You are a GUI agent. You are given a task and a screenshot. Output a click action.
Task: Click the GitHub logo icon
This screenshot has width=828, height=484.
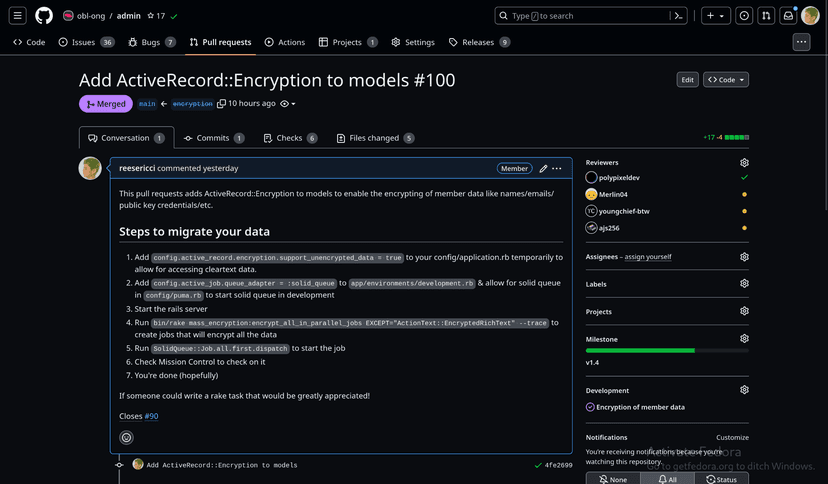coord(44,16)
